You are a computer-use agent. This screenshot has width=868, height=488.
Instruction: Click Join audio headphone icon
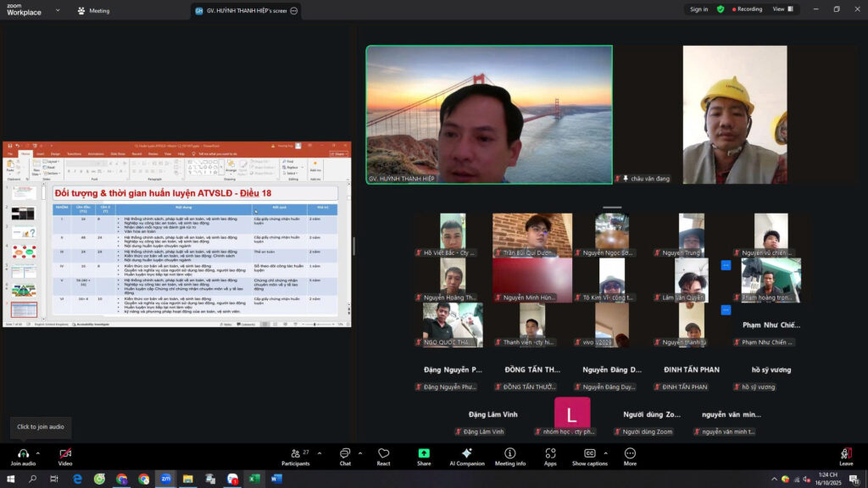point(23,453)
